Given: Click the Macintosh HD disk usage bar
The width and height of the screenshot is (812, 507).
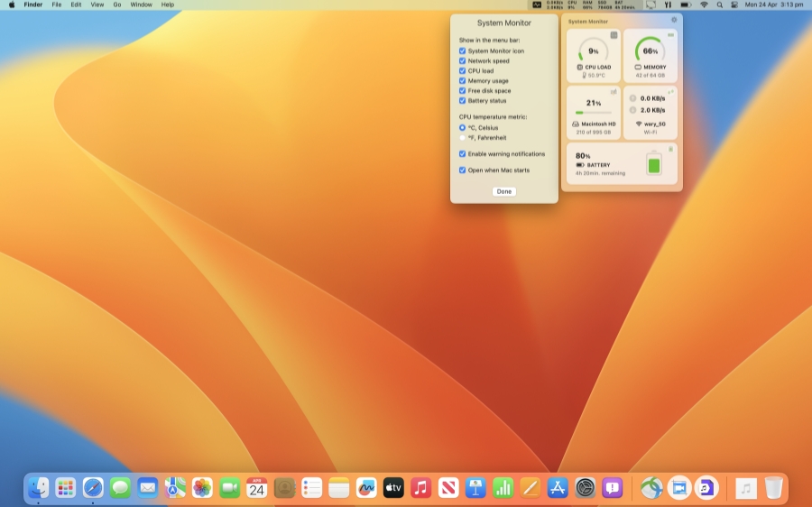Looking at the screenshot, I should coord(593,113).
